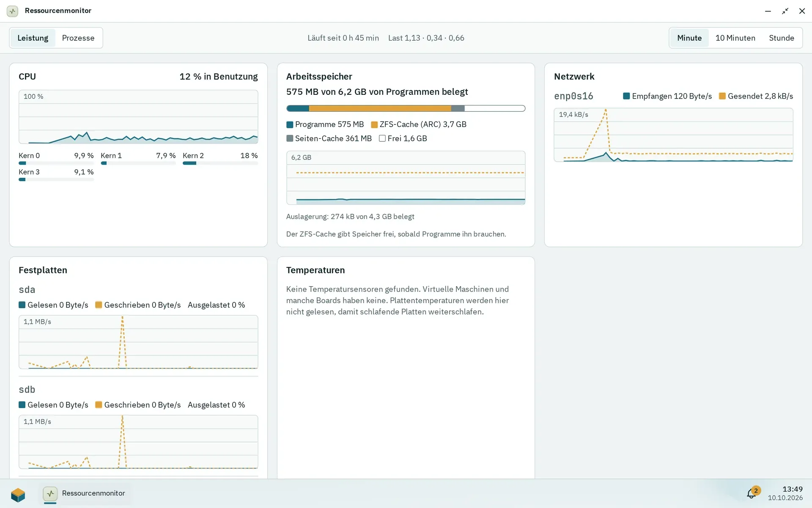Click the 'Last 1,13 · 0,34 · 0,66' text
The width and height of the screenshot is (812, 508).
426,38
